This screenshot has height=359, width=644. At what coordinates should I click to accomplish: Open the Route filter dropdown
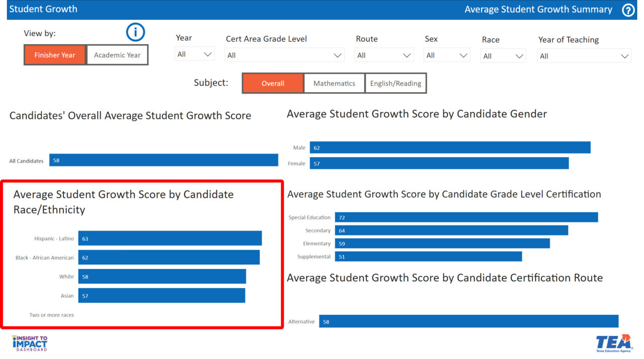[x=384, y=55]
